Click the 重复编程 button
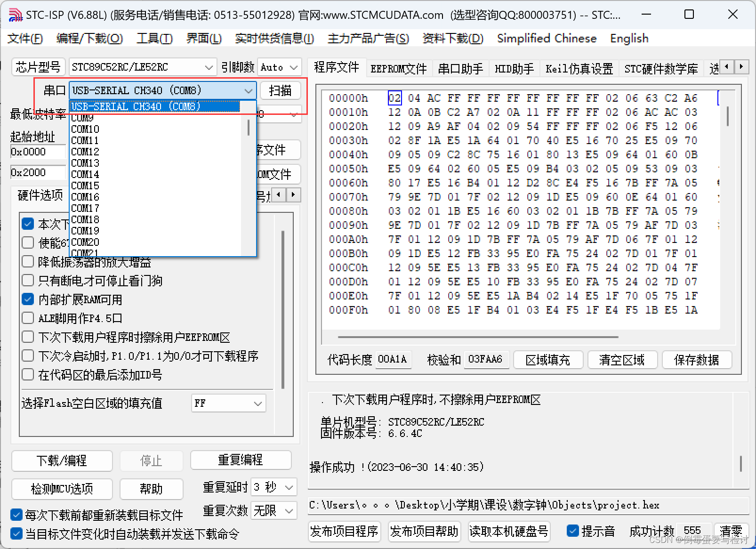Screen dimensions: 756x549 241,460
